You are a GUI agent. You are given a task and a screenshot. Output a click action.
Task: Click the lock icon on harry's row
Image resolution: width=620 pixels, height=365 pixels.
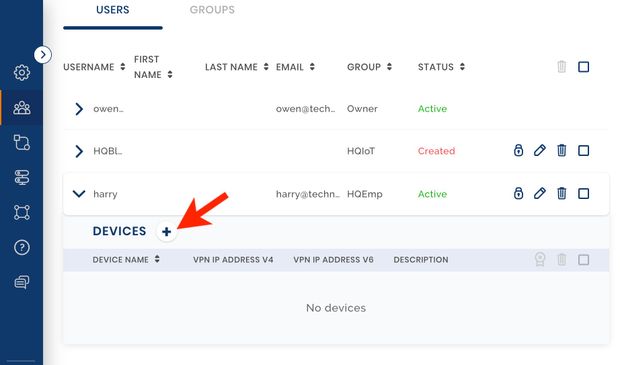[x=518, y=193]
